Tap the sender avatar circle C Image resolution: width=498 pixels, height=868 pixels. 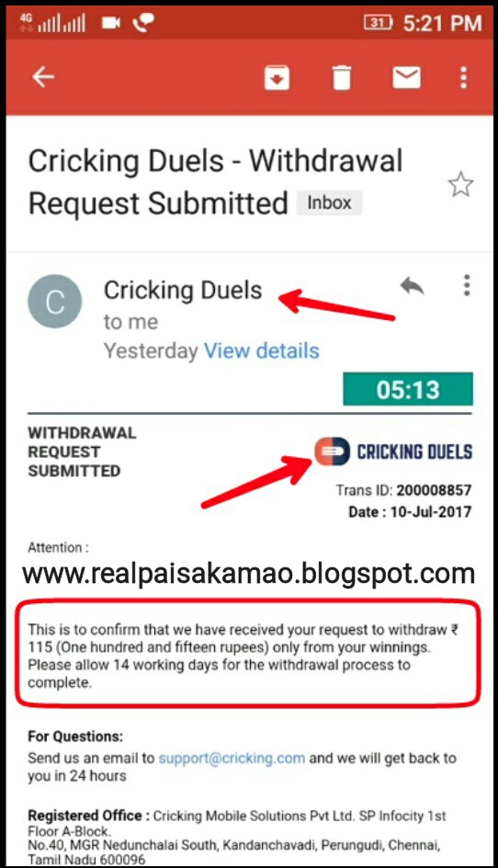click(55, 302)
